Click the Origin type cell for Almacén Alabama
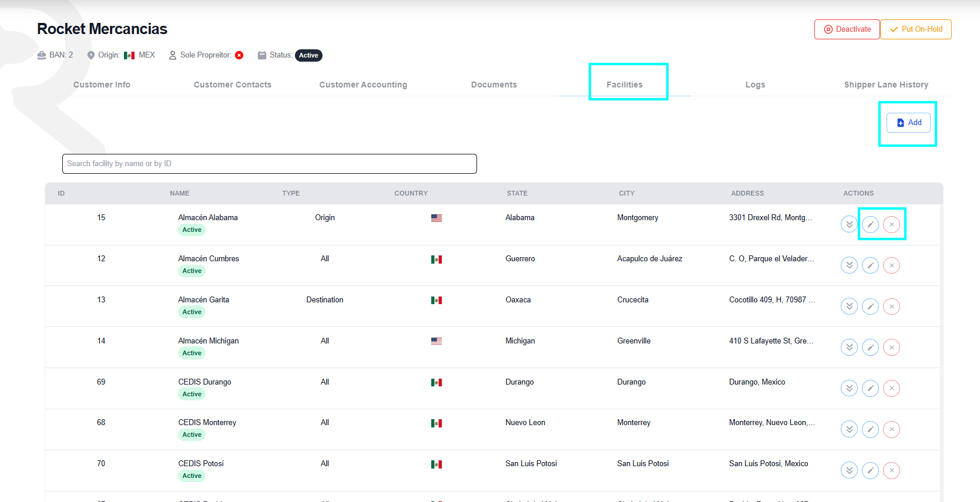The width and height of the screenshot is (980, 502). click(325, 217)
